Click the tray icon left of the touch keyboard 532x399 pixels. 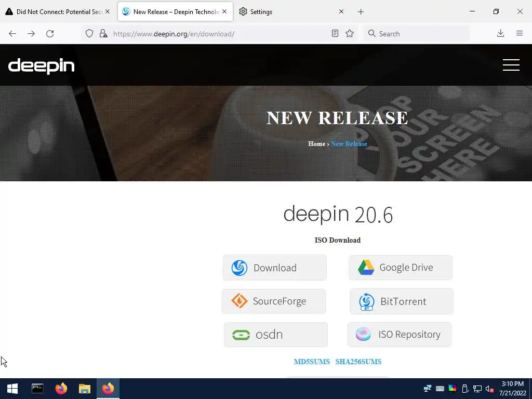click(428, 389)
